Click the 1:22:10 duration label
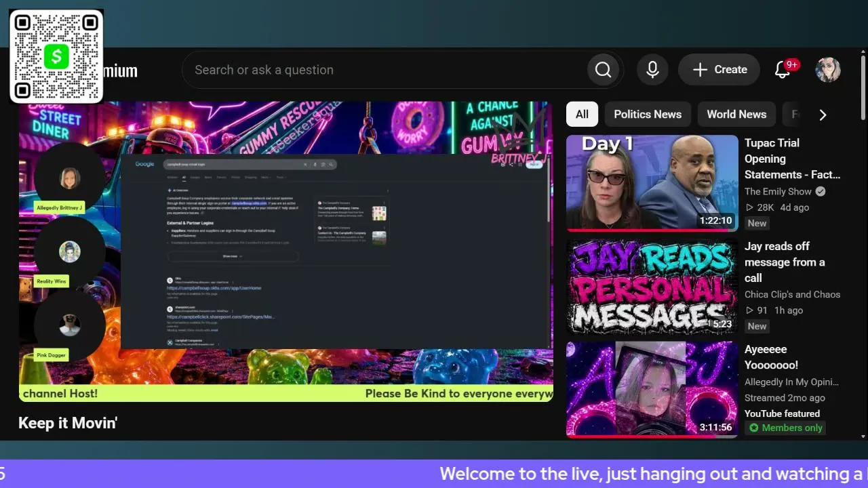 (x=716, y=221)
